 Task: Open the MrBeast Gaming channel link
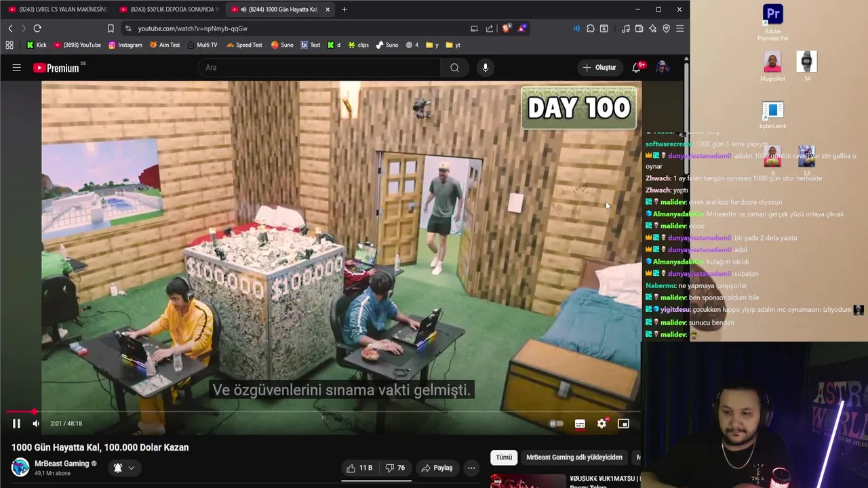pos(62,464)
